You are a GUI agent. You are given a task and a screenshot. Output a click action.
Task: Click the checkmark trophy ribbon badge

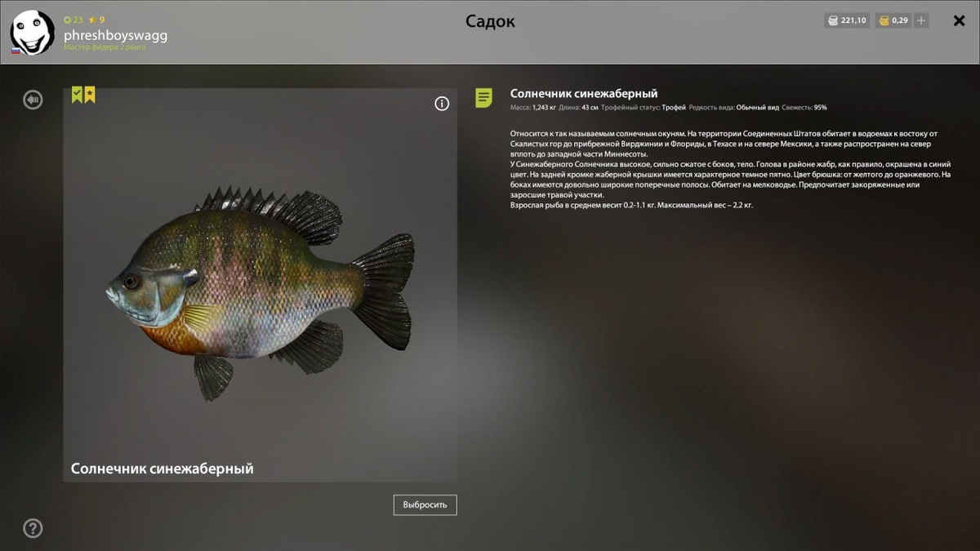point(77,95)
